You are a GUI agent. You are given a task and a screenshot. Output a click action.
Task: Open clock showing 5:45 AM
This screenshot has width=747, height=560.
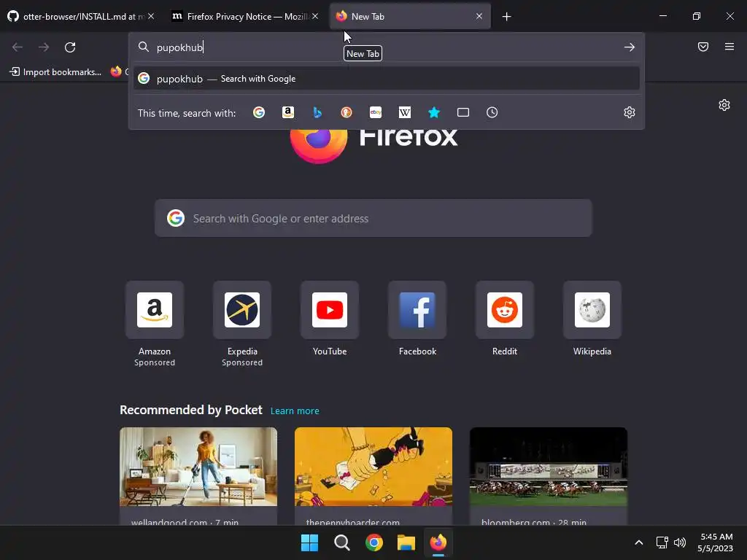(x=715, y=542)
